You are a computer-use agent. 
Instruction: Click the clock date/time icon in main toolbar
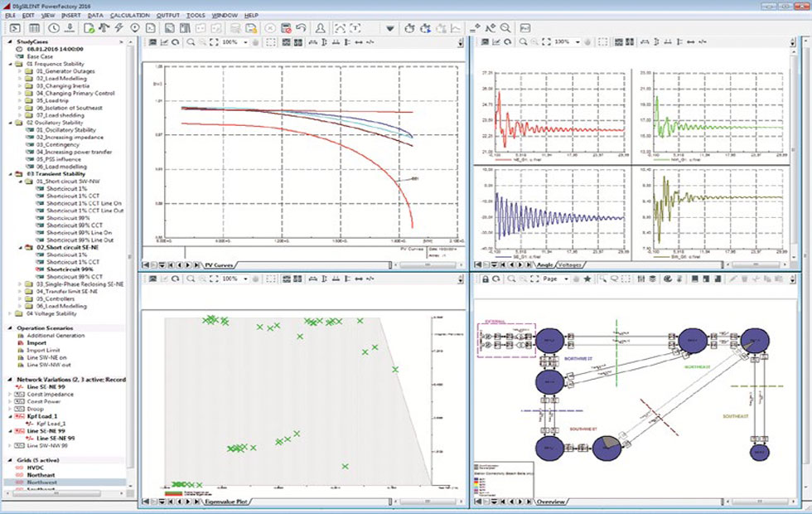[53, 28]
